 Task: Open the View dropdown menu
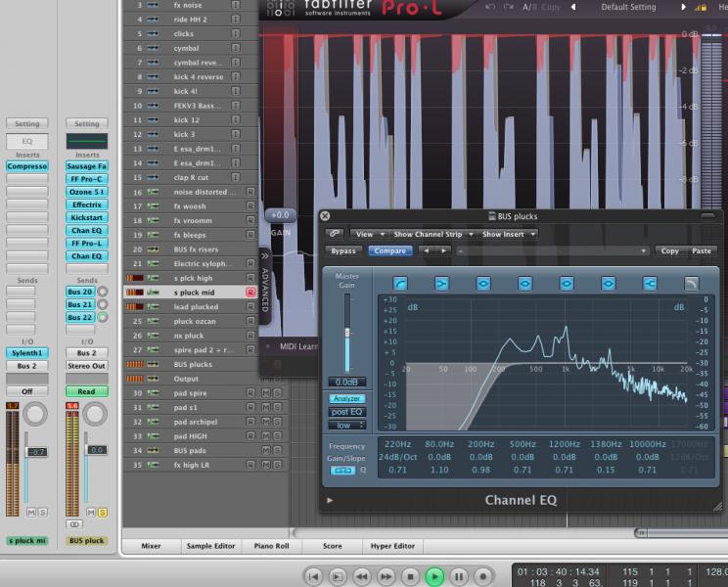click(x=369, y=234)
